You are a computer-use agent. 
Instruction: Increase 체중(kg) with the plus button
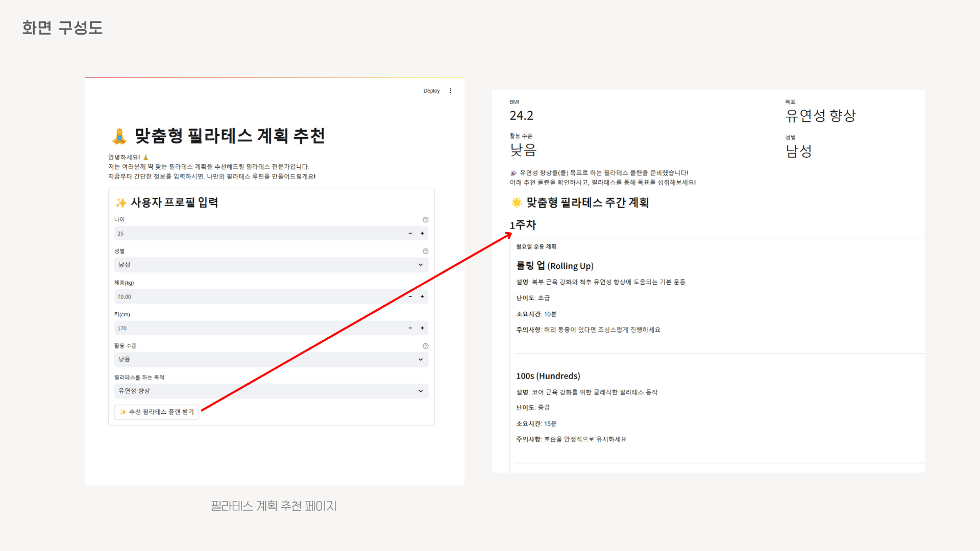(422, 296)
